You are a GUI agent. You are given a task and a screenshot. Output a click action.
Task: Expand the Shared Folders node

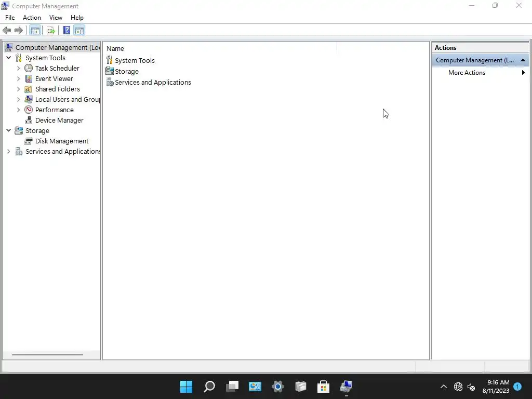(19, 89)
